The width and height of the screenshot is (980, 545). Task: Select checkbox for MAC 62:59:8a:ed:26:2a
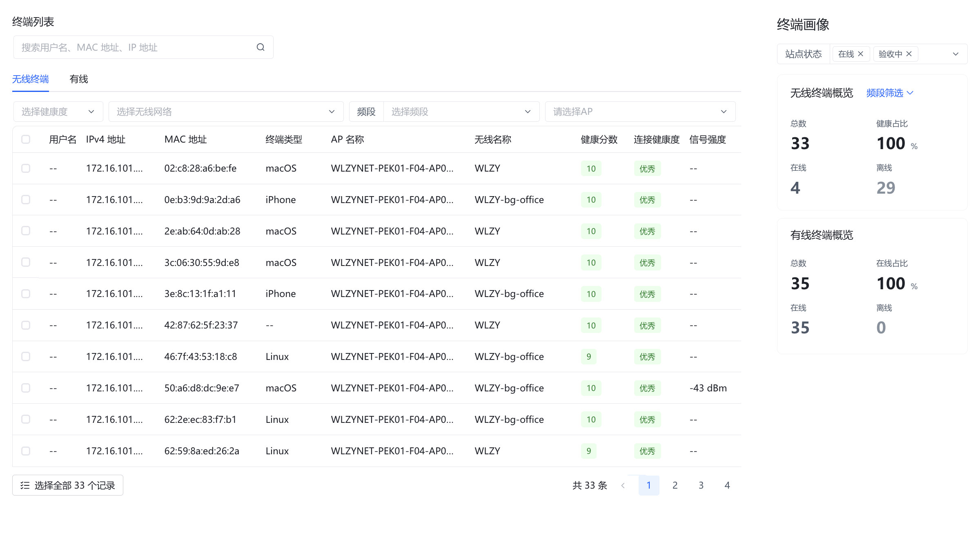tap(26, 451)
